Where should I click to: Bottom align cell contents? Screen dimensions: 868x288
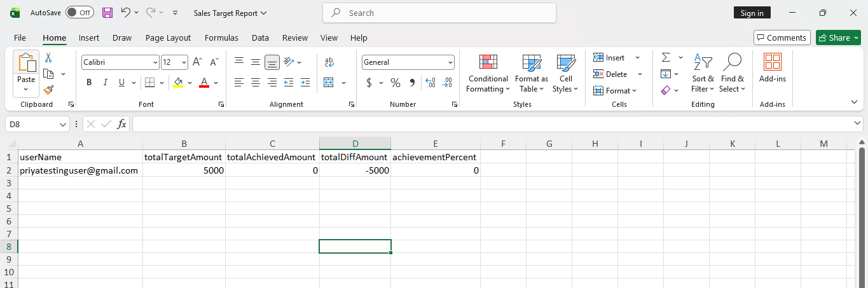tap(272, 62)
